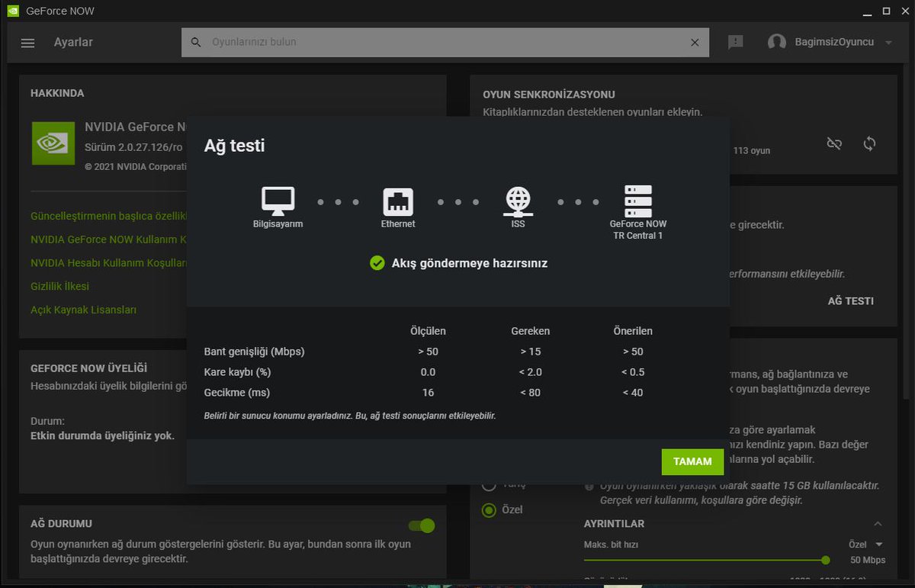915x588 pixels.
Task: Click the Ayarlar page title
Action: tap(73, 42)
